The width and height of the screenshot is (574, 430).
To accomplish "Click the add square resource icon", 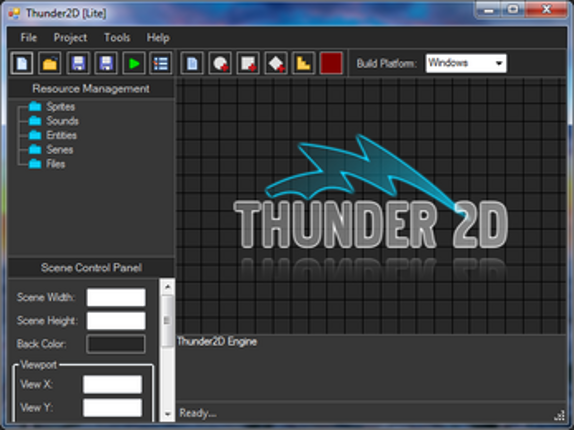I will tap(248, 63).
